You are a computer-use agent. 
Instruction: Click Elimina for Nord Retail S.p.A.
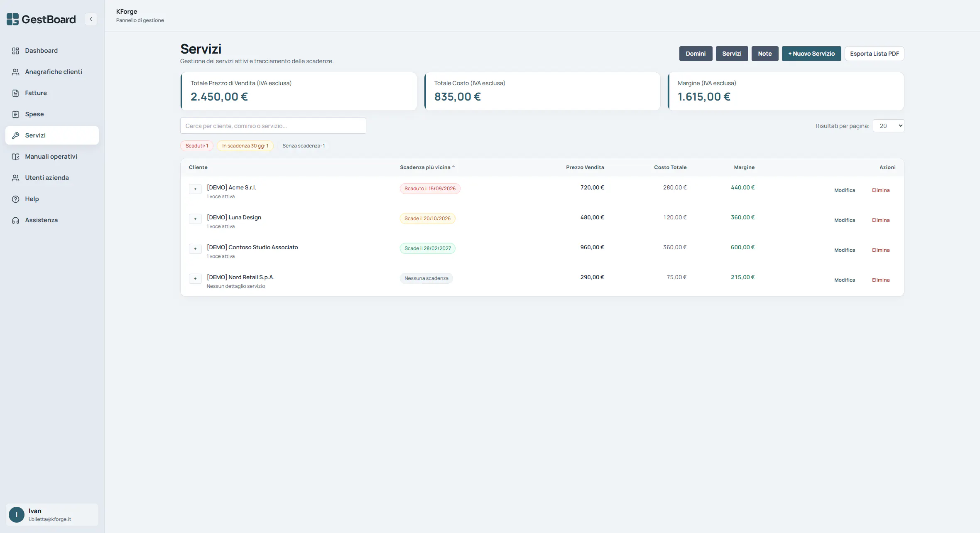pyautogui.click(x=881, y=280)
